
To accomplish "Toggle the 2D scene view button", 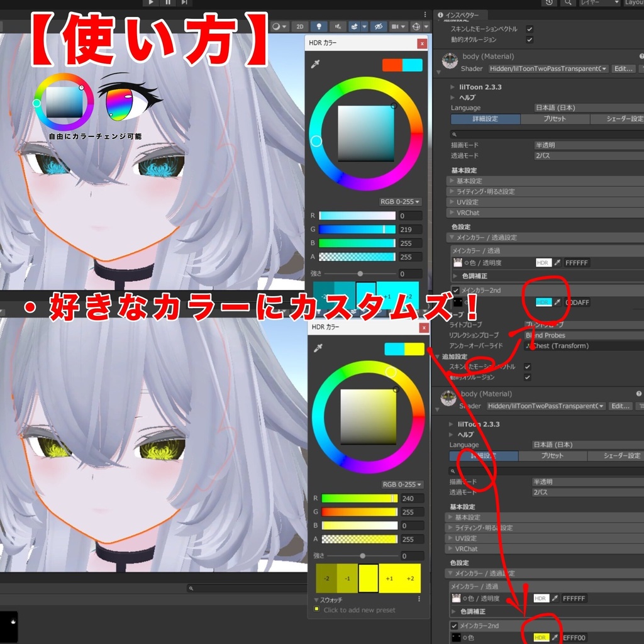I will tap(300, 26).
